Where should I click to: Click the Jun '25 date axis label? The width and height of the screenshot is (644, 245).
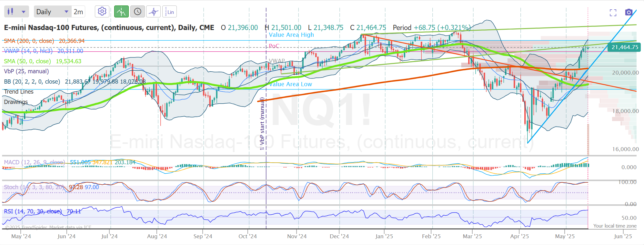(623, 236)
